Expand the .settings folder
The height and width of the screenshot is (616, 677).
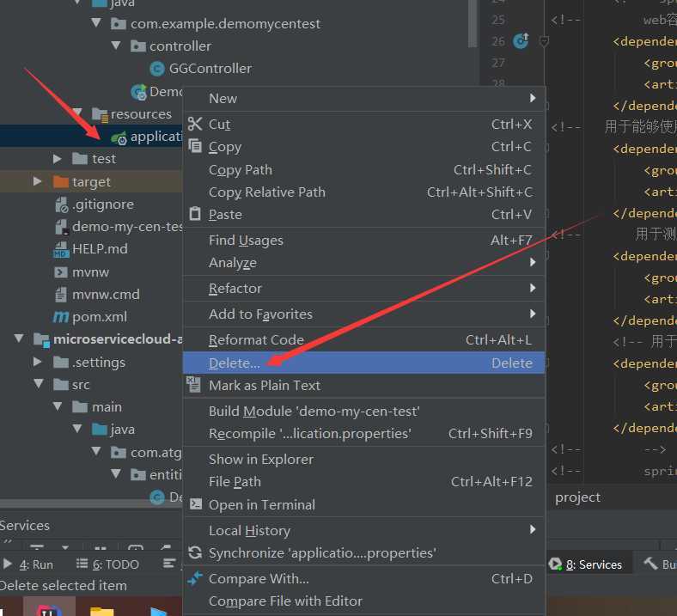(38, 362)
